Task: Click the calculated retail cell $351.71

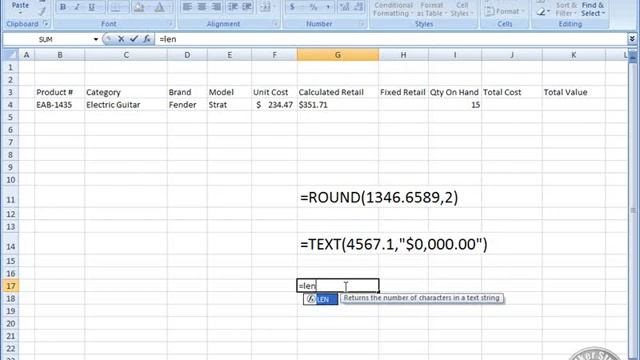Action: coord(338,105)
